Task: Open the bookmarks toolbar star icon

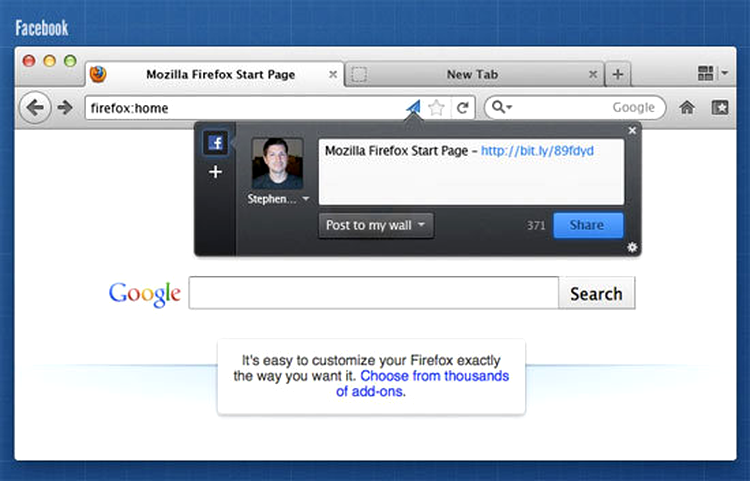Action: [720, 107]
